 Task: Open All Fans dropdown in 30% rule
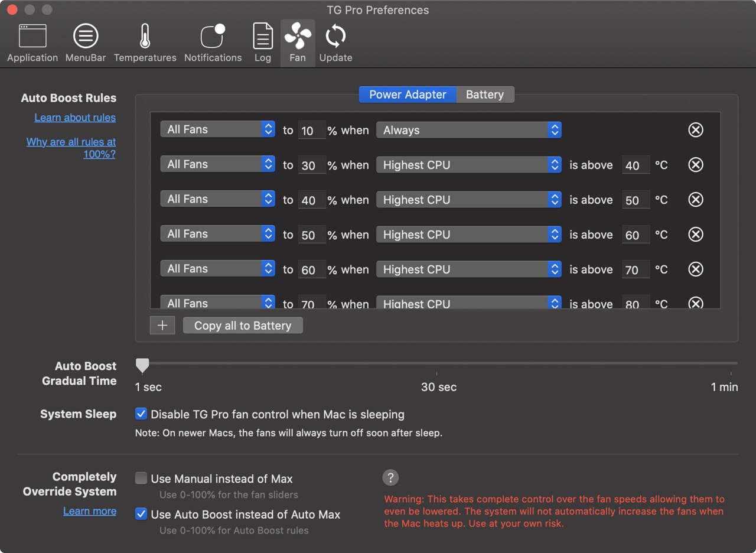point(217,164)
